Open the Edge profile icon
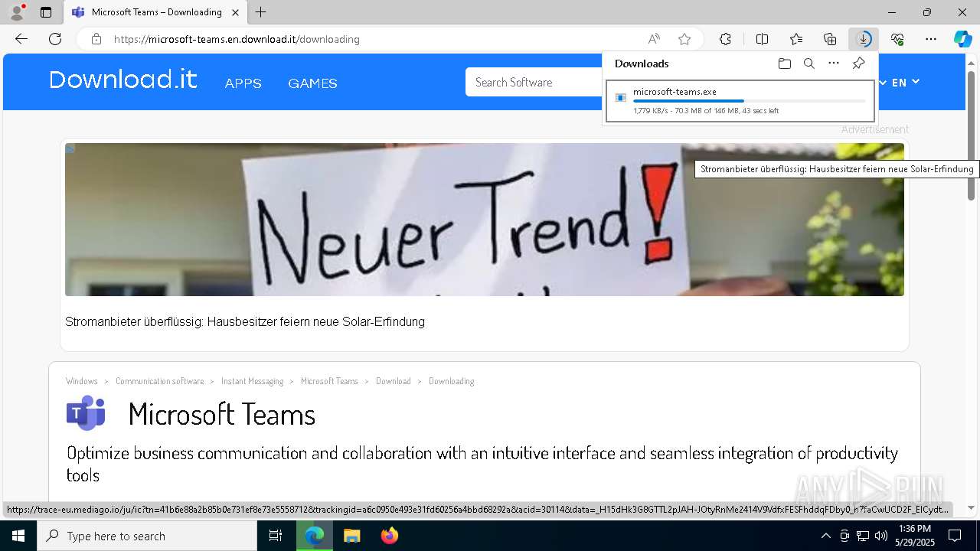This screenshot has height=551, width=980. point(16,12)
